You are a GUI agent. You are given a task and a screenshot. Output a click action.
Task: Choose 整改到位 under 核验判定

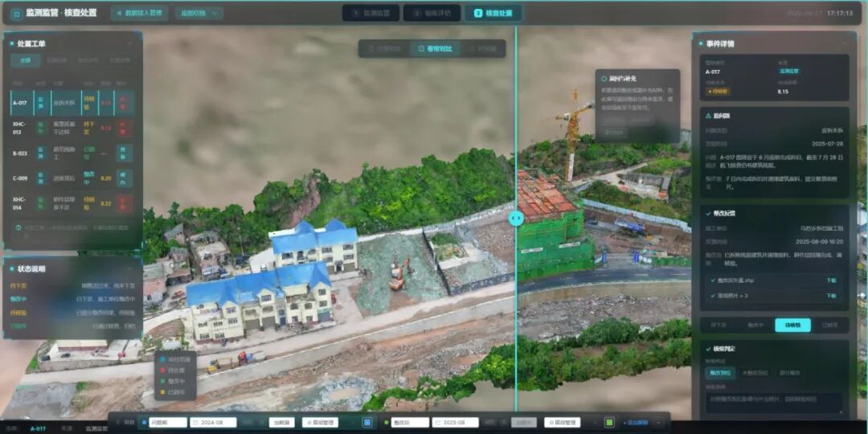coord(720,373)
